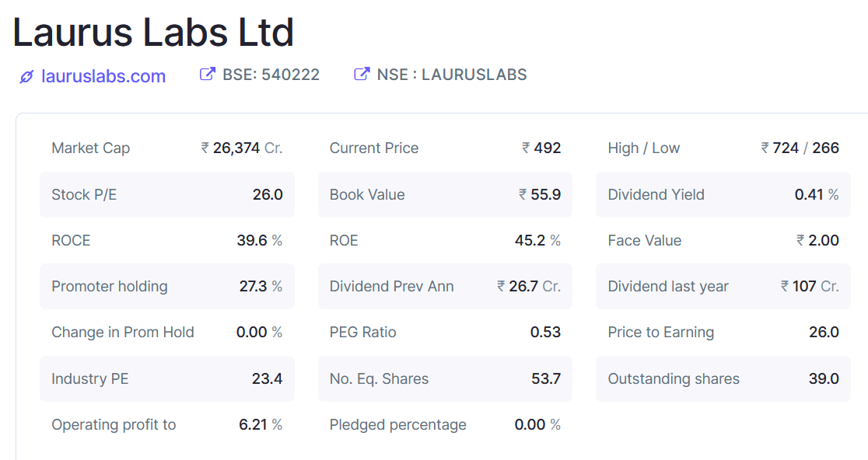Viewport: 868px width, 460px height.
Task: Open the lauruslabs.com website link
Action: (x=103, y=76)
